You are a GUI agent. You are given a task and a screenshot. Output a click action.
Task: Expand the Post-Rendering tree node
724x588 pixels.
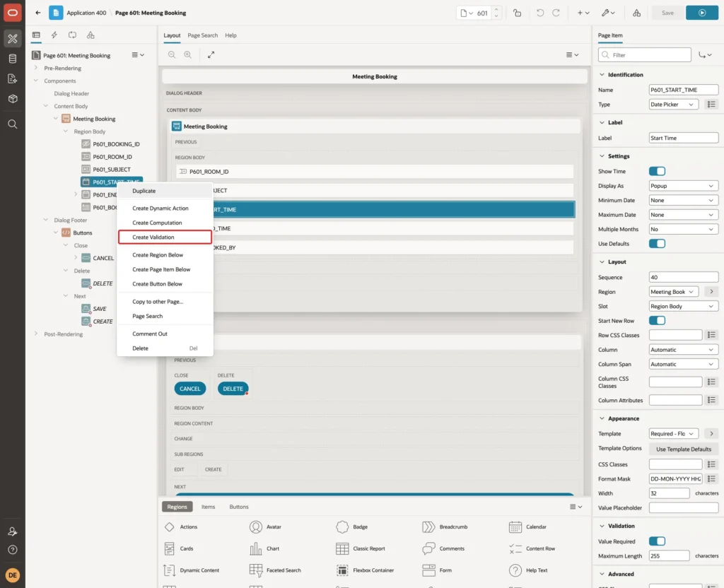(36, 334)
